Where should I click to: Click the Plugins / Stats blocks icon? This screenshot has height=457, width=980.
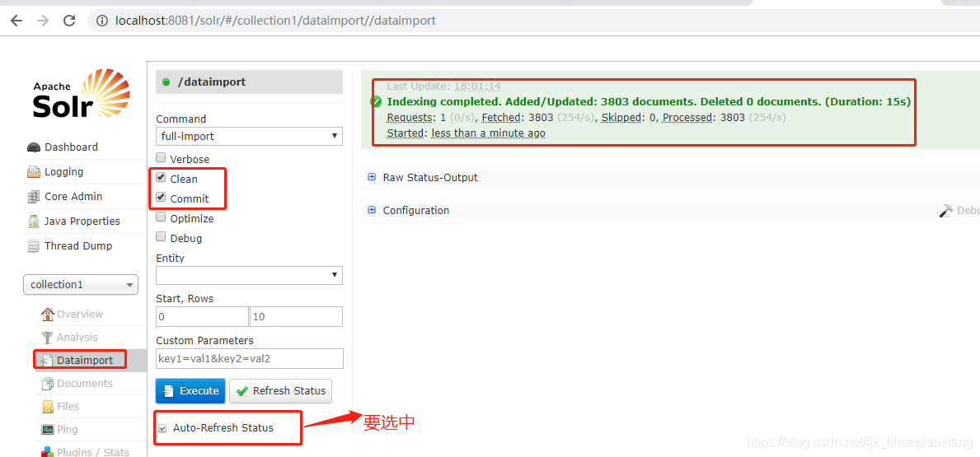(48, 451)
